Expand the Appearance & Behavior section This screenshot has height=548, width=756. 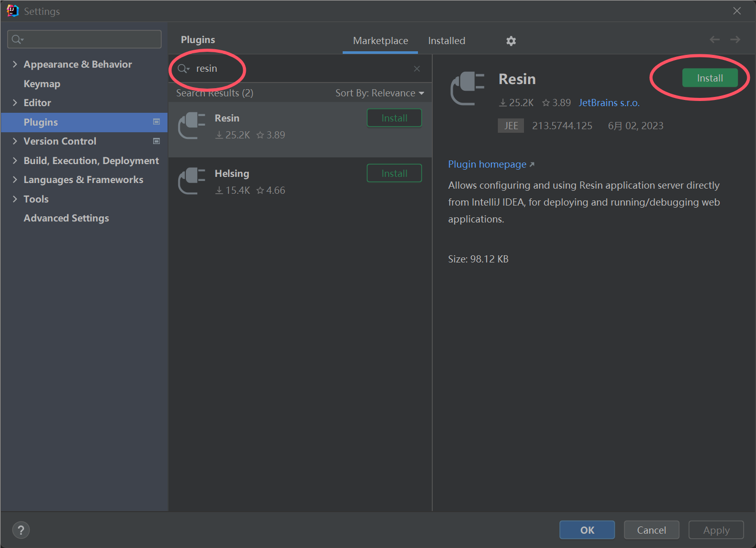[15, 64]
